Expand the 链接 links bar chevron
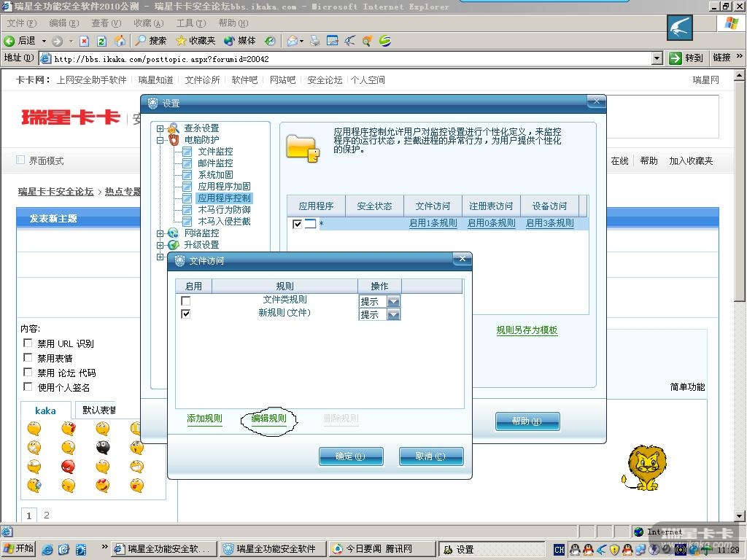The width and height of the screenshot is (747, 560). tap(740, 57)
